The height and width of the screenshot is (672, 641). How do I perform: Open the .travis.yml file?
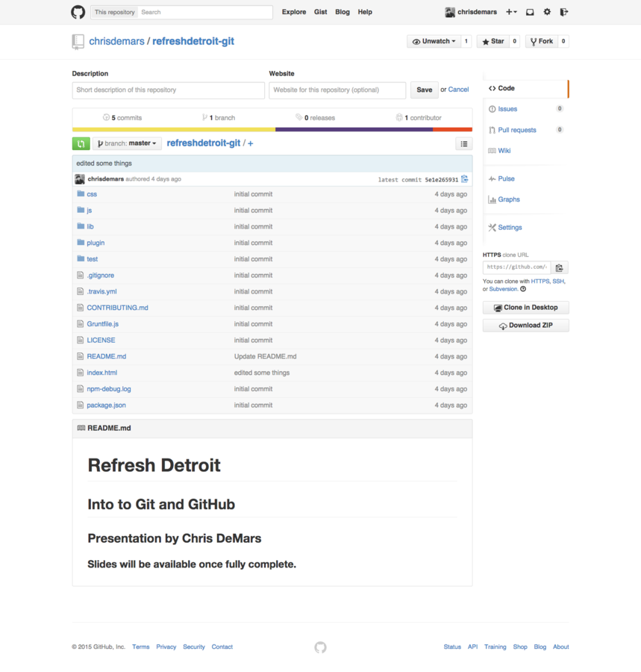click(x=101, y=292)
